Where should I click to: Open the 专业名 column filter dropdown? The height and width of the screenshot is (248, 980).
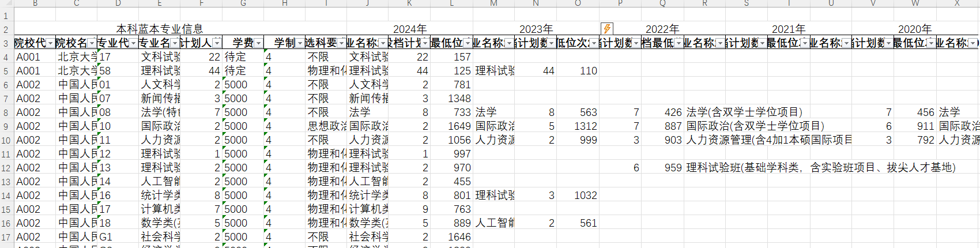click(x=175, y=43)
